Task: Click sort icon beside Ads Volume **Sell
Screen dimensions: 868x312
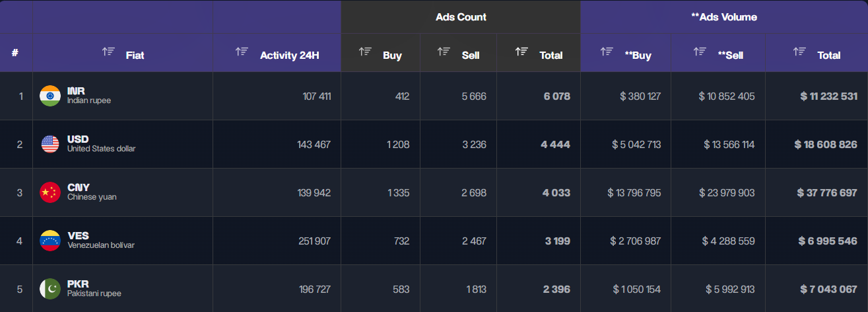Action: pyautogui.click(x=700, y=52)
